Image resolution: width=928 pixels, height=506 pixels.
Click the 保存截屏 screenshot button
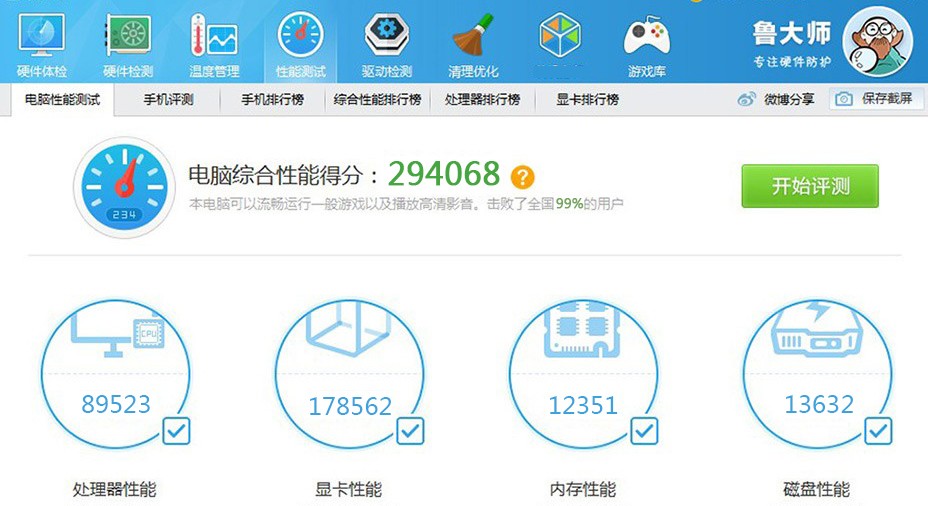coord(875,99)
